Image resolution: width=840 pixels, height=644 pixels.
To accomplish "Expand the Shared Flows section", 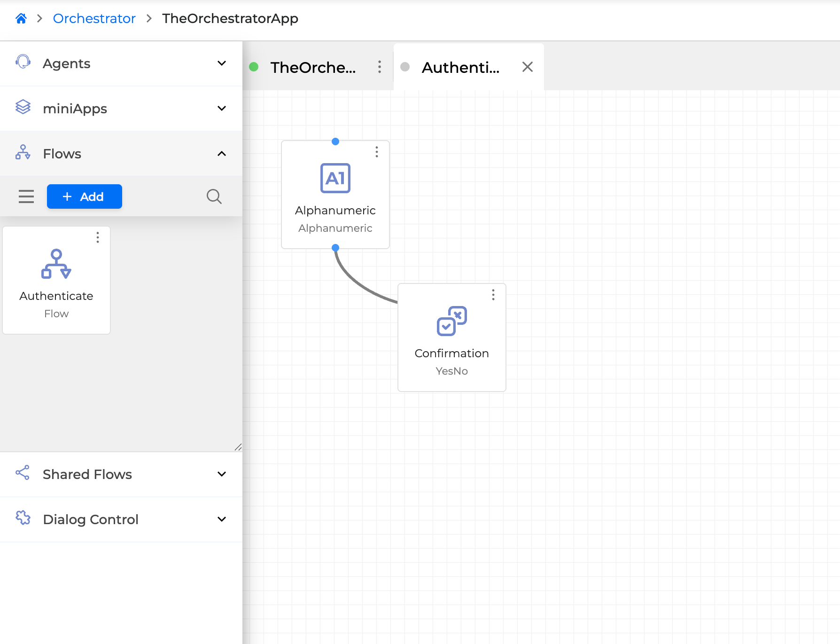I will 221,474.
